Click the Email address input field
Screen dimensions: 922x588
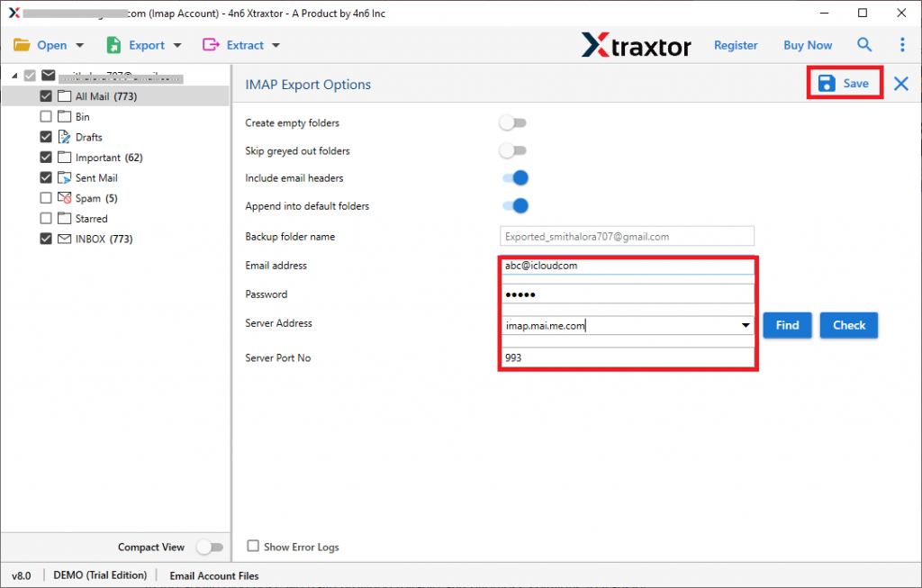[x=628, y=266]
